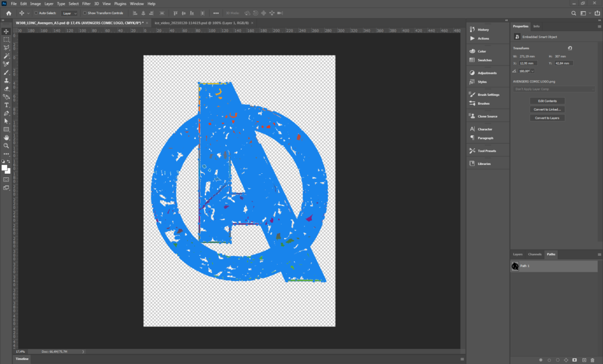Enable Show Transform Controls checkbox
This screenshot has width=603, height=364.
[85, 13]
